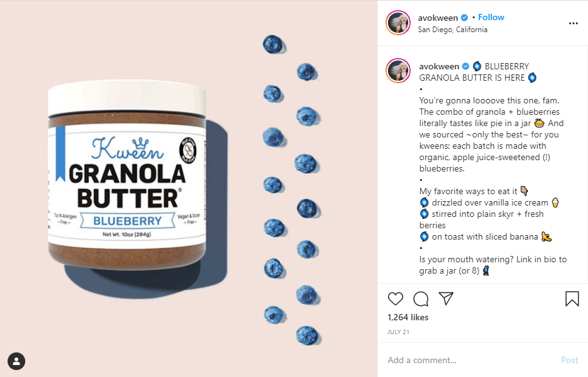Save the post with the bookmark icon
588x377 pixels.
572,299
